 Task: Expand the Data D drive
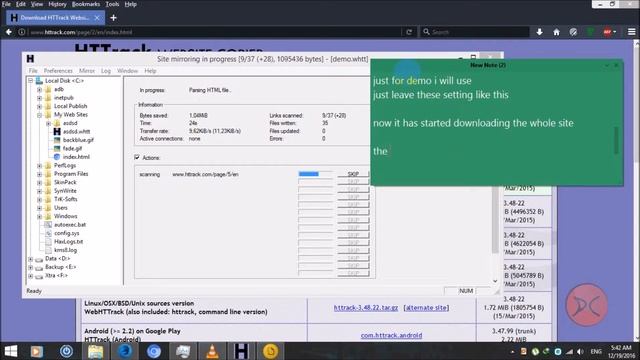(31, 259)
